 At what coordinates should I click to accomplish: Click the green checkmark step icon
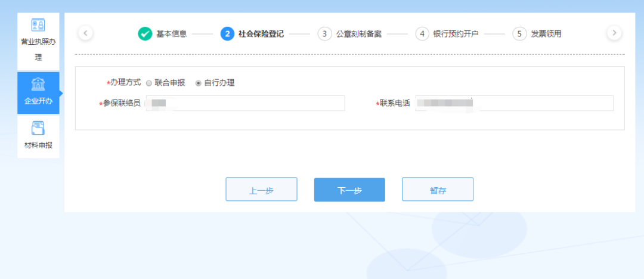145,34
